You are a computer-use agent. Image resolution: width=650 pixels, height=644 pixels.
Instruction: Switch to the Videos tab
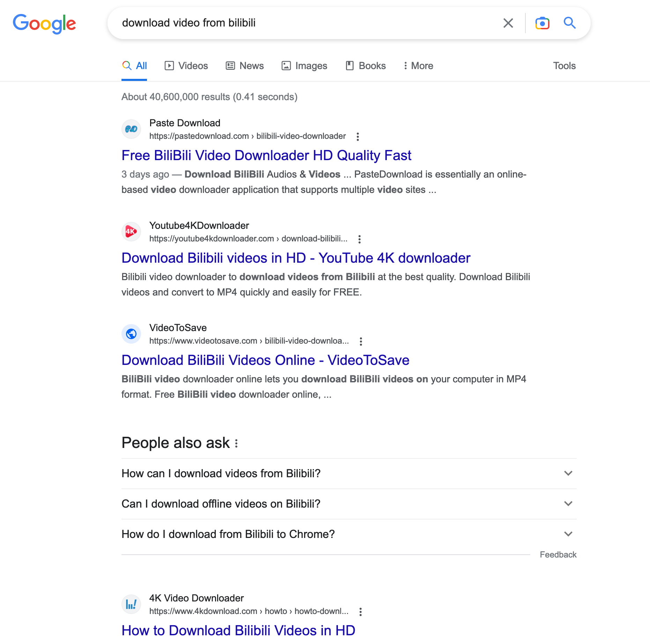pyautogui.click(x=186, y=66)
